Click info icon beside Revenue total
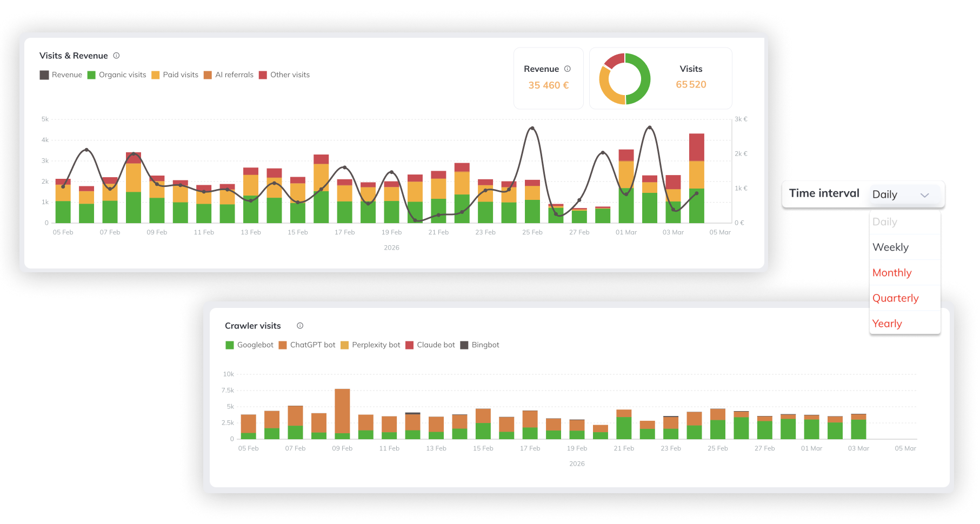The image size is (980, 524). click(568, 69)
